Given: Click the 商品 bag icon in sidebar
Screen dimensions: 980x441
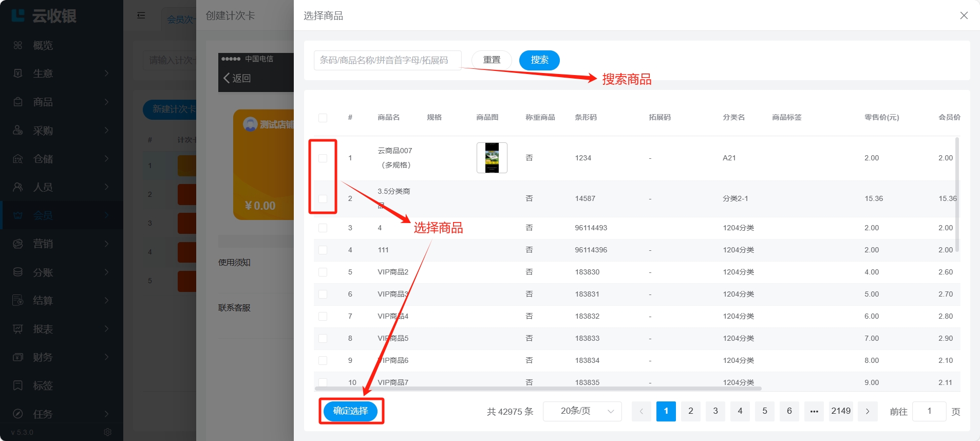Looking at the screenshot, I should click(18, 102).
